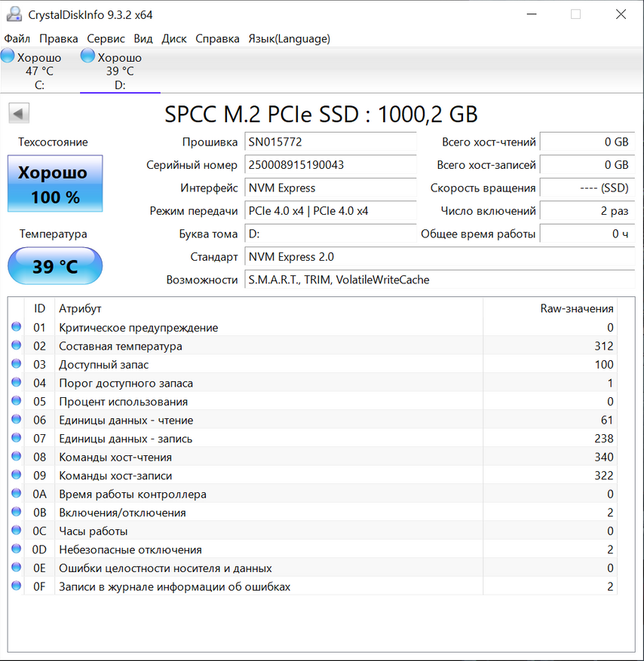Screen dimensions: 644x661
Task: Click the Raw-значения column header
Action: pos(577,308)
